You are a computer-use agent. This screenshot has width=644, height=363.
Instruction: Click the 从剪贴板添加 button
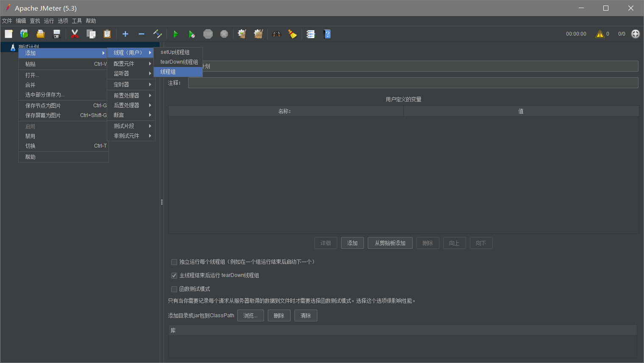click(x=390, y=243)
